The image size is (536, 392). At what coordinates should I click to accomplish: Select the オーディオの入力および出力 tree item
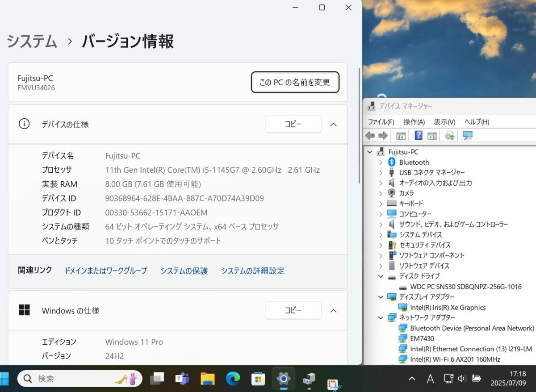point(435,183)
